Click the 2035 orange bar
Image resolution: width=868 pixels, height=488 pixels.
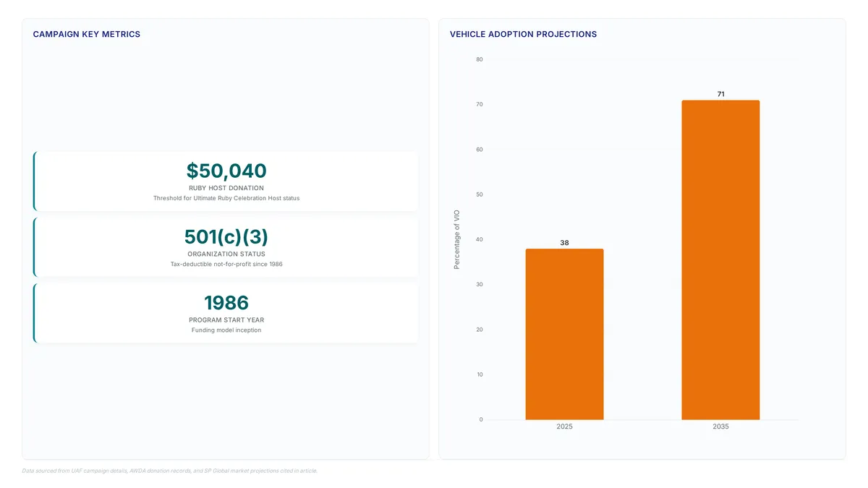[x=720, y=260]
